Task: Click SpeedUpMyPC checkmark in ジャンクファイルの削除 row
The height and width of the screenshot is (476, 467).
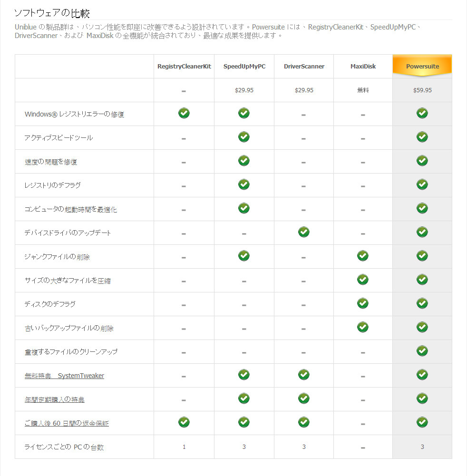Action: tap(244, 256)
